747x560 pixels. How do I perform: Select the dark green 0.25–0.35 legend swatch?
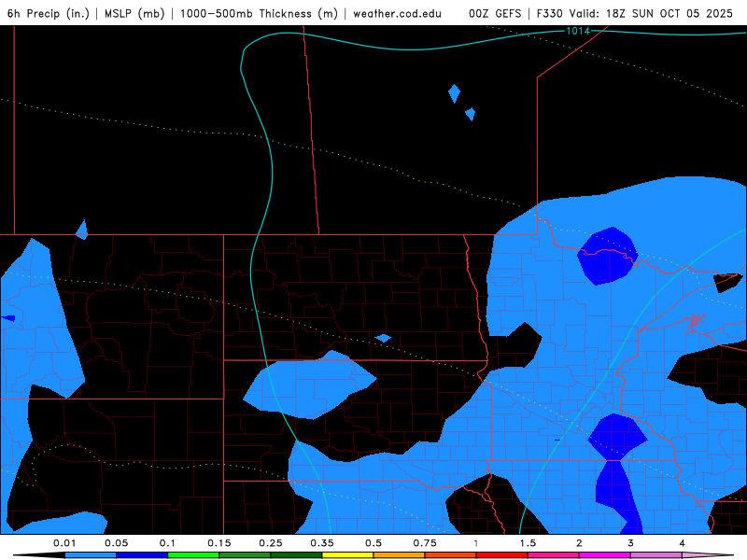click(296, 555)
